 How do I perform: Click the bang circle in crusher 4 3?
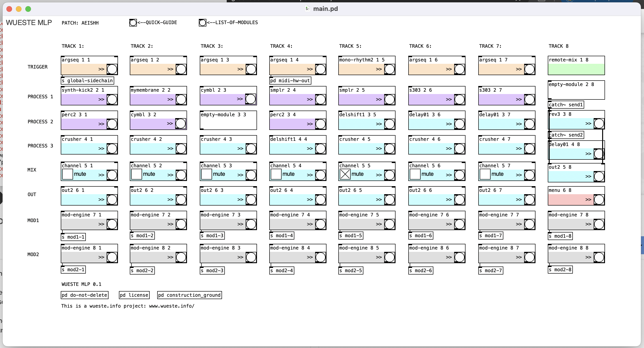pos(251,149)
